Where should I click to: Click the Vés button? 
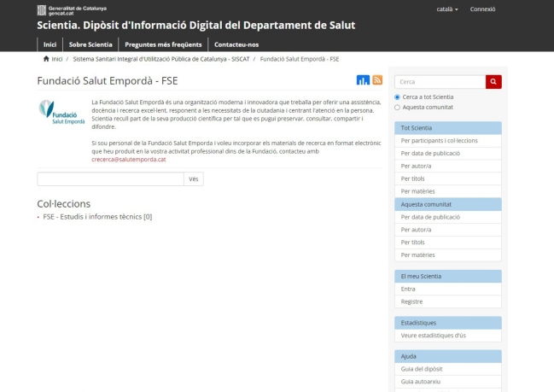pos(194,178)
